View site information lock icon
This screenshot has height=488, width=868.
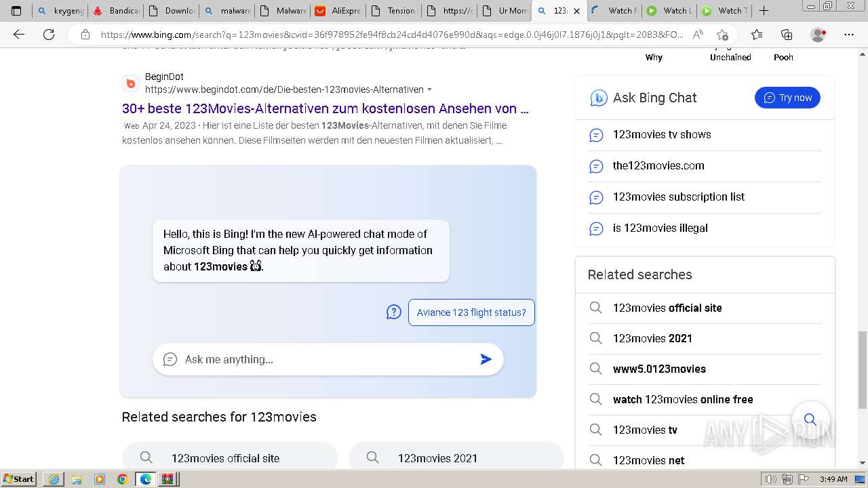pos(85,35)
